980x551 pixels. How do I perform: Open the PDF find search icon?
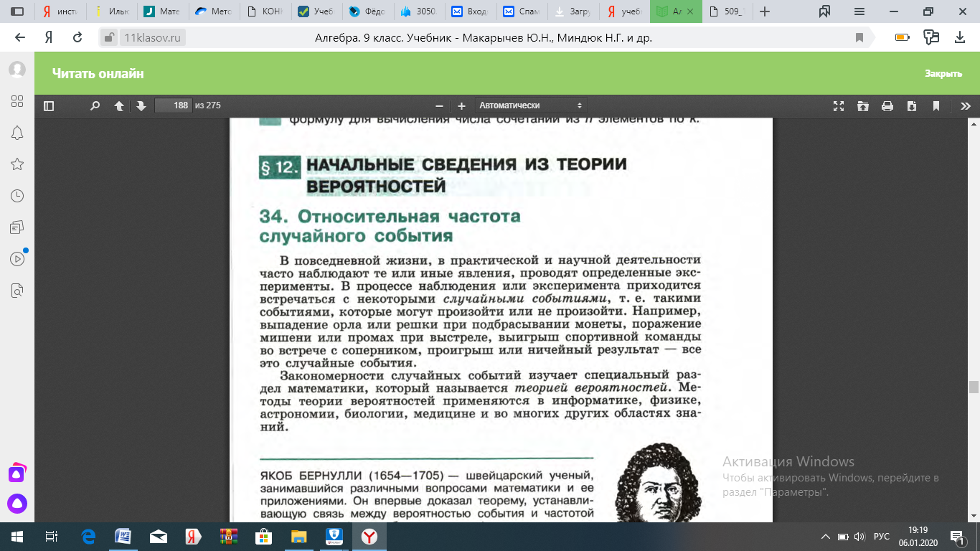95,106
